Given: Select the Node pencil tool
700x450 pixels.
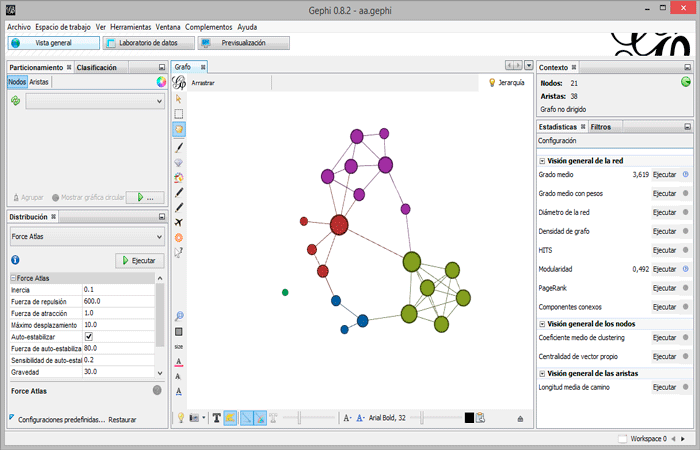Looking at the screenshot, I should coord(179,192).
